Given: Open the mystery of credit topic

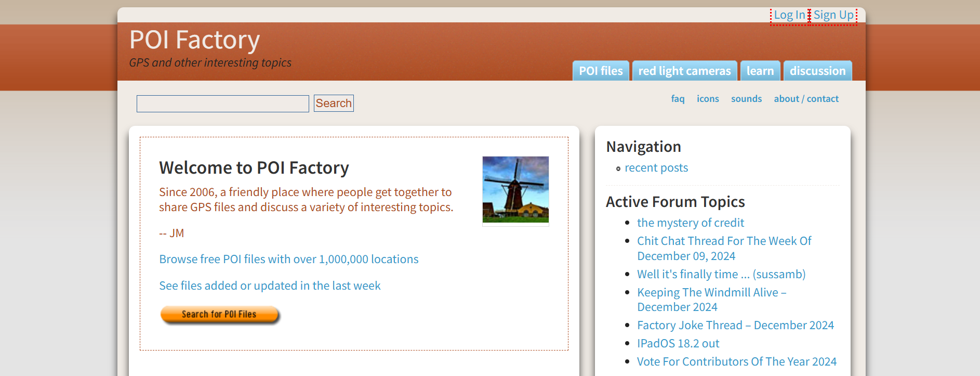Looking at the screenshot, I should point(691,223).
